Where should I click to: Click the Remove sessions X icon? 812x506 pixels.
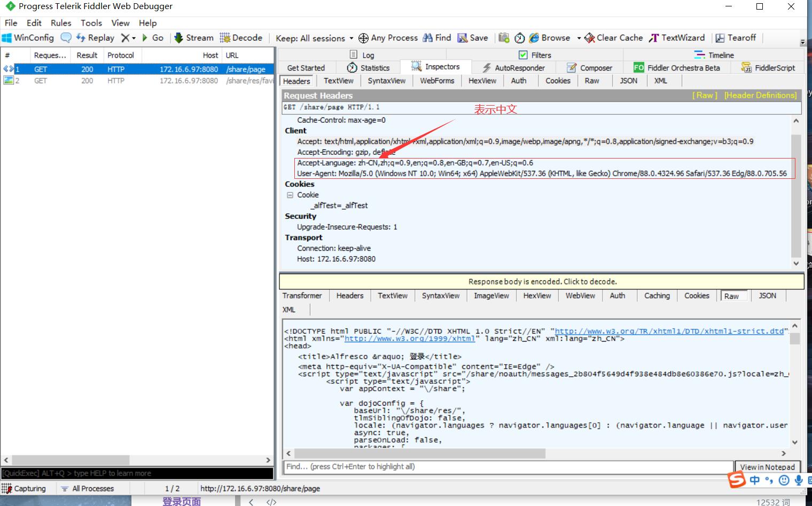[x=125, y=38]
